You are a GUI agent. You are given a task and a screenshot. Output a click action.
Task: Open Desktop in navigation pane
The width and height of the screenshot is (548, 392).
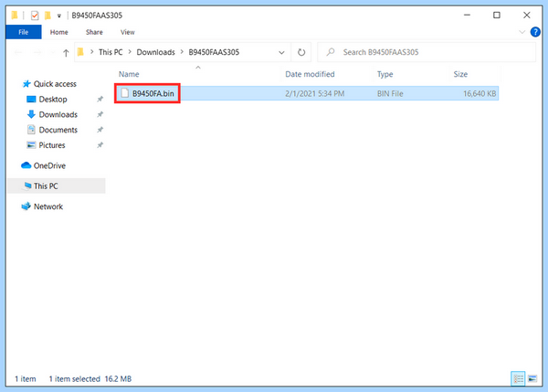(x=53, y=100)
